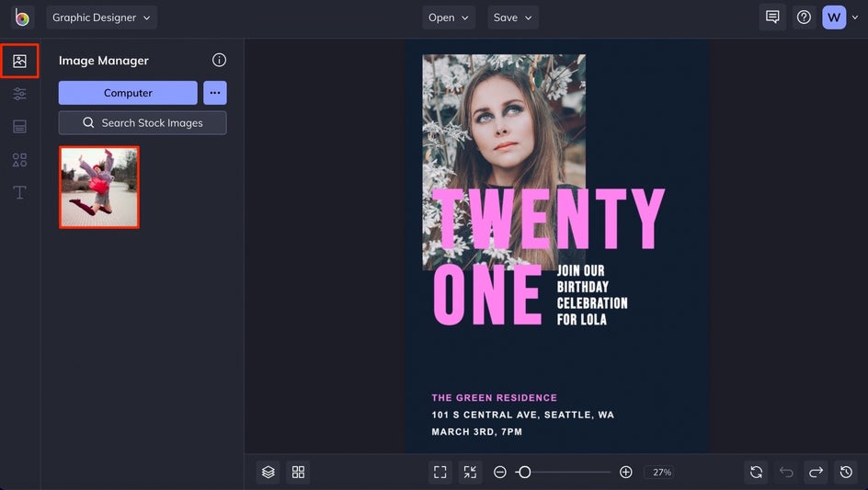Select the Image Manager sidebar icon

pyautogui.click(x=19, y=61)
